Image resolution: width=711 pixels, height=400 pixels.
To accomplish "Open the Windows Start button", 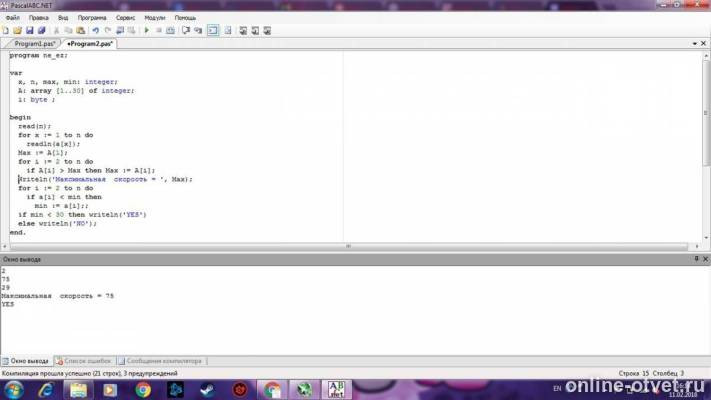I will [x=14, y=390].
